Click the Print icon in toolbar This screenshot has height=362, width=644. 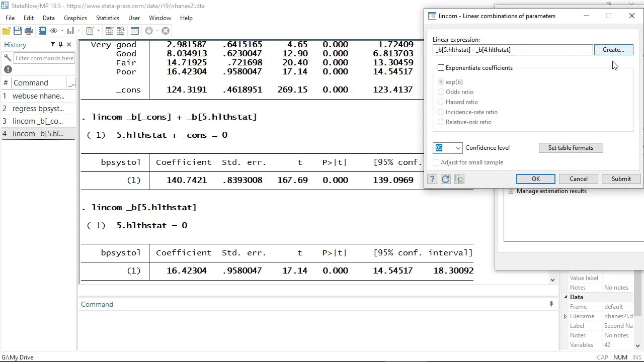[29, 31]
